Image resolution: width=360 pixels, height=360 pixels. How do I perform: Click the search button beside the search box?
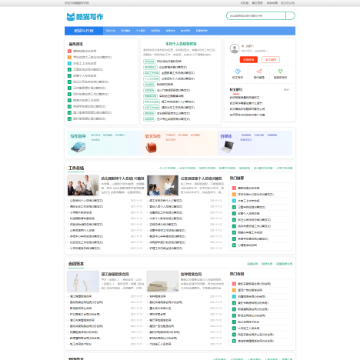290,16
